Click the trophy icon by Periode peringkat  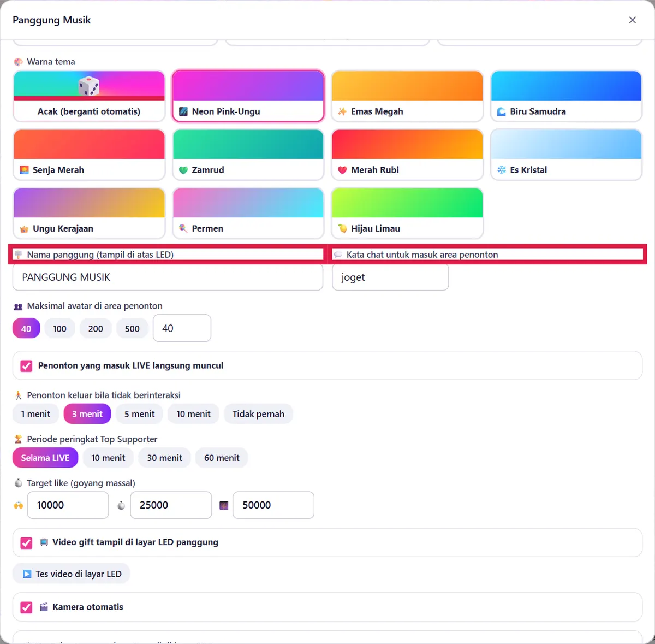18,439
